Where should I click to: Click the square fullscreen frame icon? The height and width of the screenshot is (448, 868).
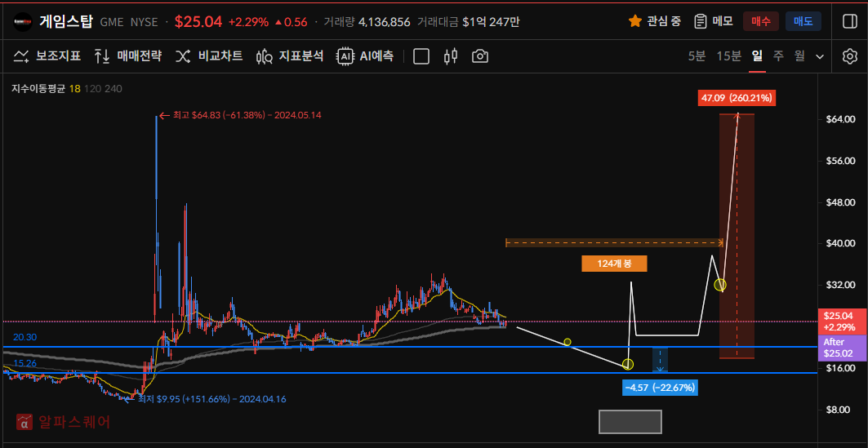(x=421, y=56)
